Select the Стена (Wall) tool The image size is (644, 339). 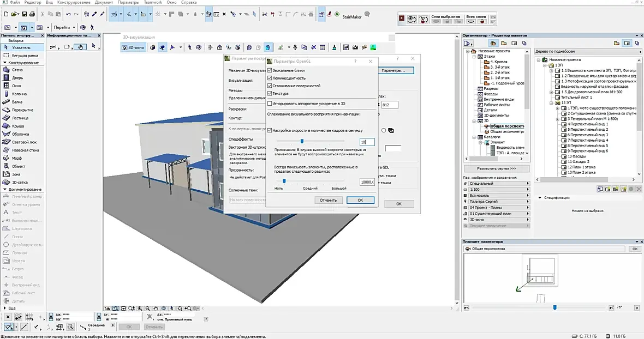tap(17, 70)
